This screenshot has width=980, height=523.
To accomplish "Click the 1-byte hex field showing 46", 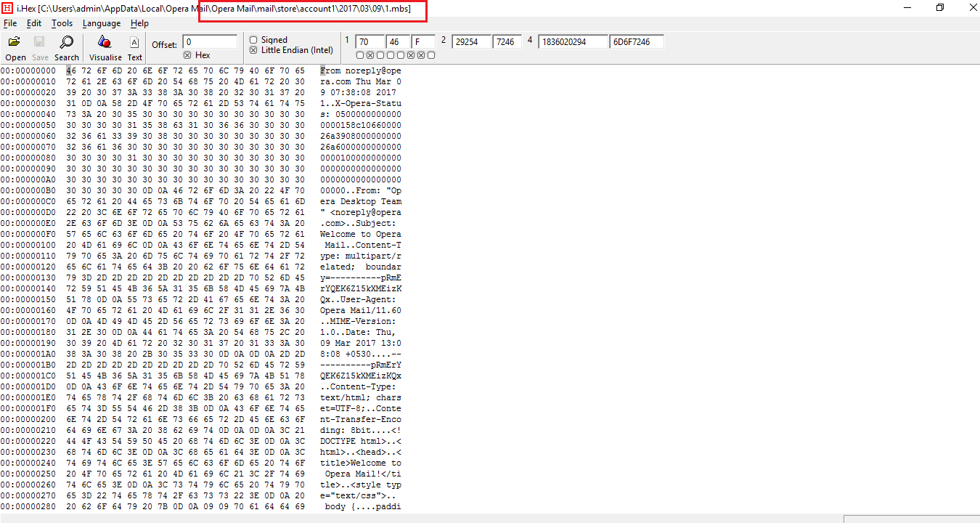I will pos(398,42).
